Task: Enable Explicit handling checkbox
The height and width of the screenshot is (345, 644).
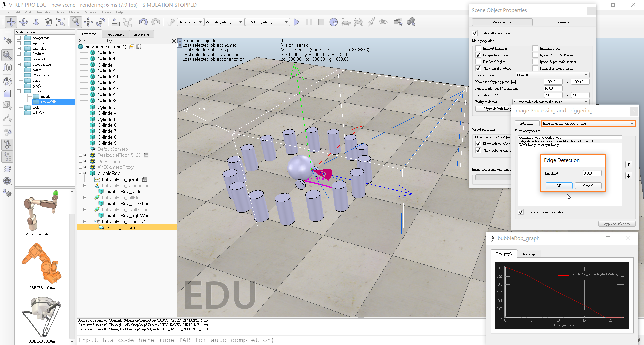Action: pos(478,48)
